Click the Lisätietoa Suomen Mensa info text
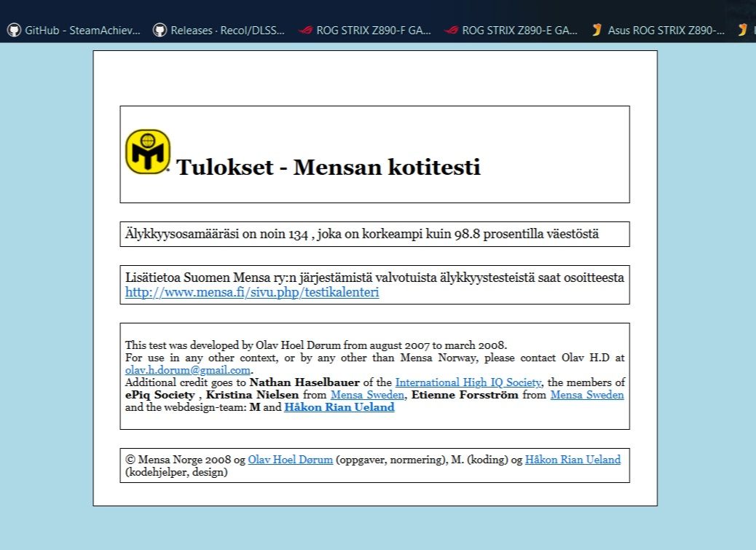Viewport: 756px width, 550px height. (x=374, y=278)
